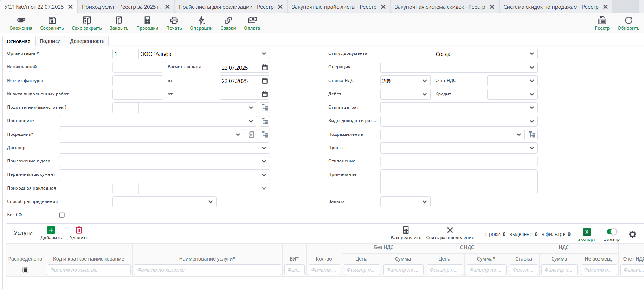Open the Операции lightning icon

pos(201,20)
